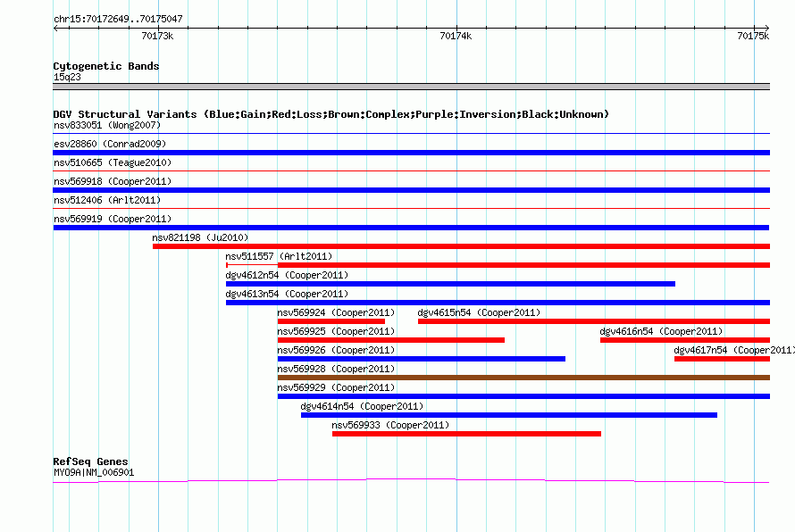Click the dgv4614n54 (Cooper2011) label

click(362, 406)
